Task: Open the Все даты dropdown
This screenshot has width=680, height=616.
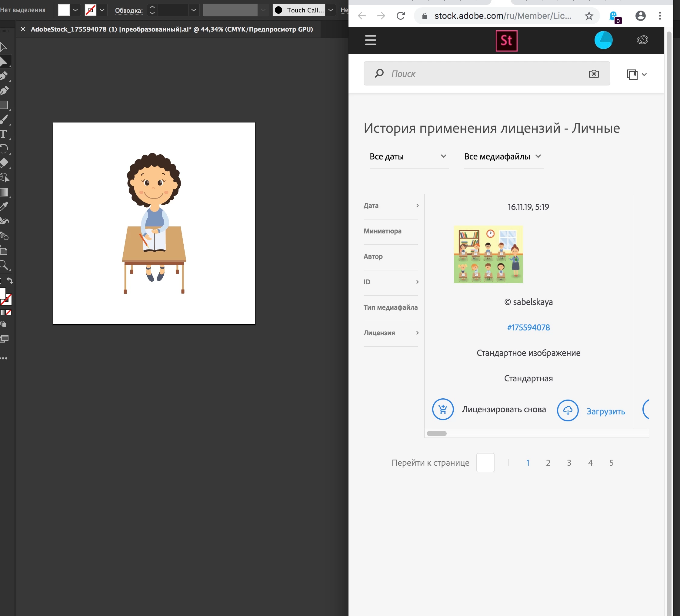Action: pyautogui.click(x=408, y=156)
